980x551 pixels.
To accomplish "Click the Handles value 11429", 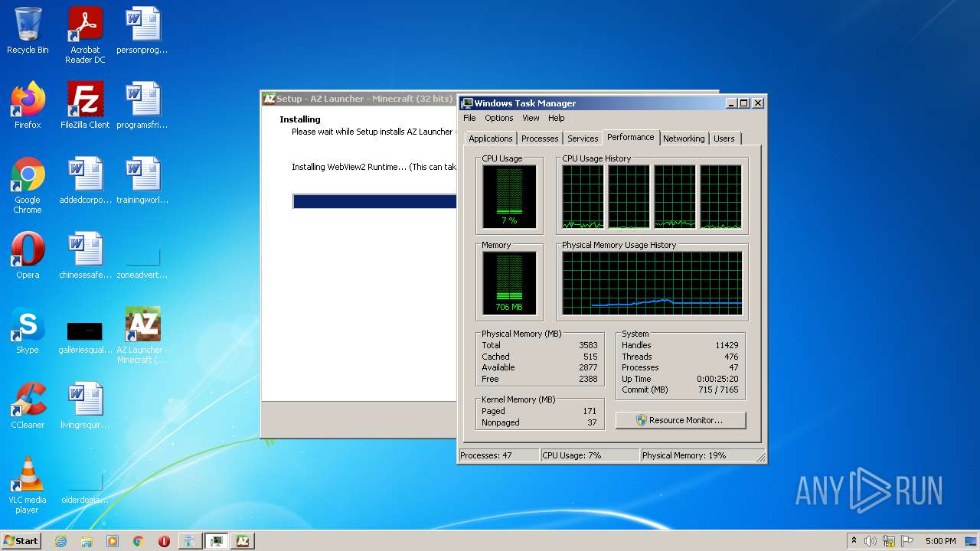I will click(727, 345).
